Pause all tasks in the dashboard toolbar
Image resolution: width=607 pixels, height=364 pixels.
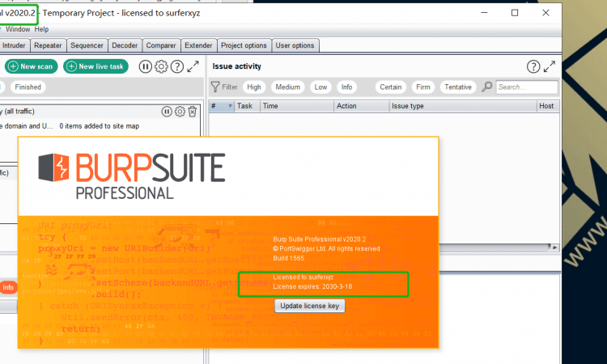click(146, 66)
